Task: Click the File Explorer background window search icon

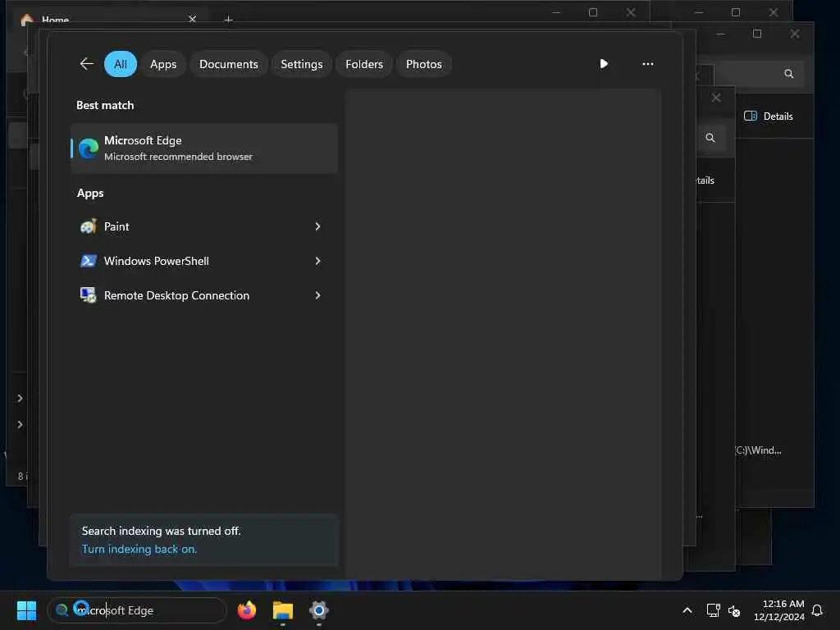Action: 789,74
